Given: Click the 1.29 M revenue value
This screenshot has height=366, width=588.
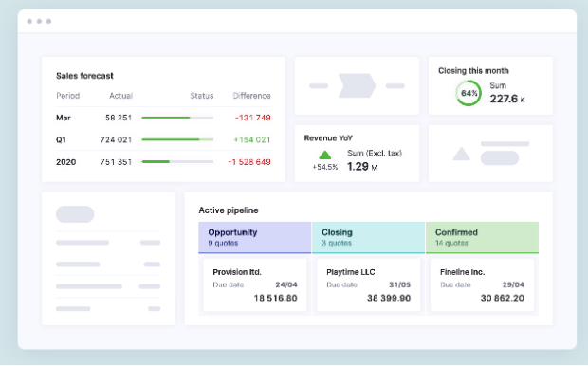Looking at the screenshot, I should tap(362, 166).
